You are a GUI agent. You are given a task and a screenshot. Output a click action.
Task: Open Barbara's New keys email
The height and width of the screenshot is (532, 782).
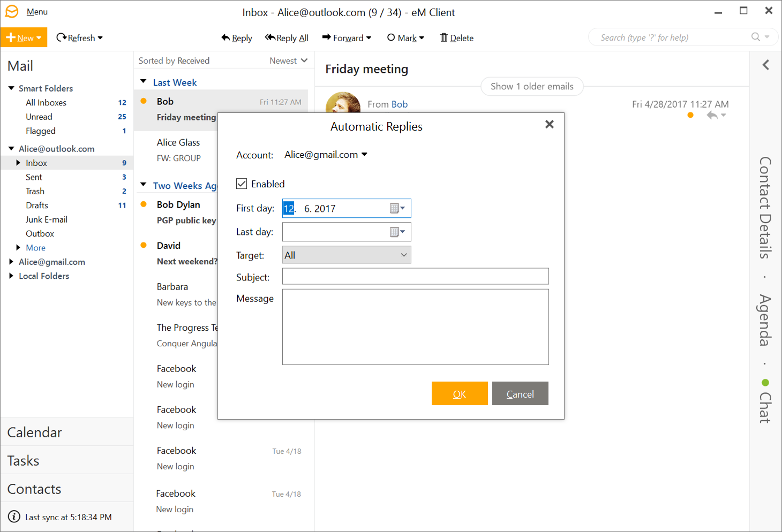click(x=176, y=295)
